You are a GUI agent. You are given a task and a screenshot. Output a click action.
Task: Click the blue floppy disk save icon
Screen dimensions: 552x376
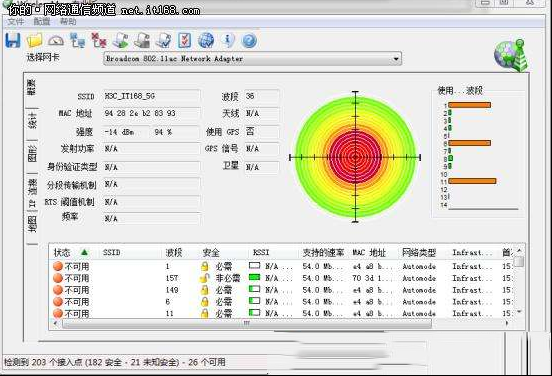tap(13, 40)
